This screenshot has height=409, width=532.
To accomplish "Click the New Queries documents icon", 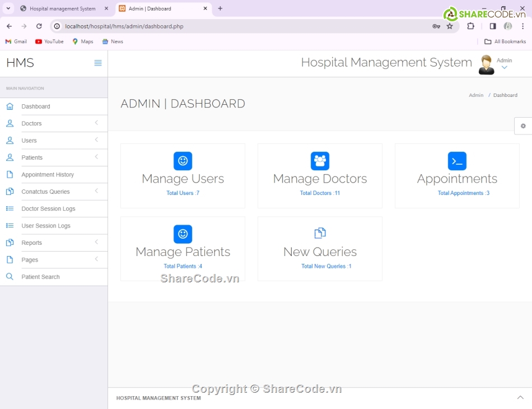I will point(320,233).
